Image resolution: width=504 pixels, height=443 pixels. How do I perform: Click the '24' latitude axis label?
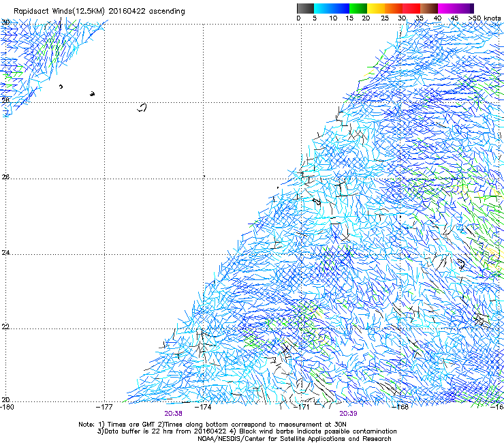(5, 253)
